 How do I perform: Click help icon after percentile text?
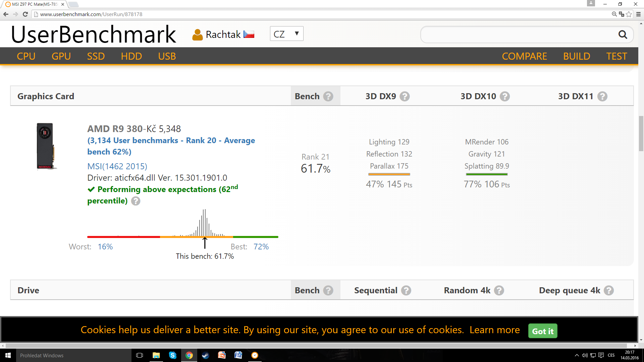(136, 201)
